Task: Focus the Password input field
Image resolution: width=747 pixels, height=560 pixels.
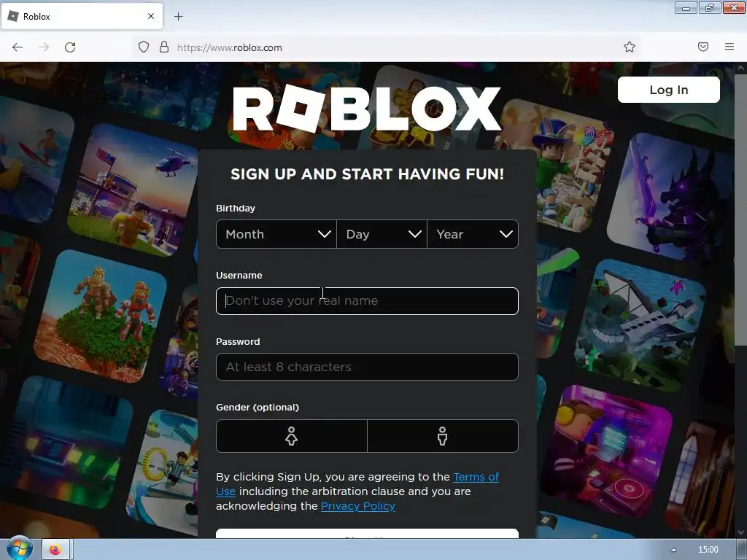Action: pyautogui.click(x=367, y=367)
